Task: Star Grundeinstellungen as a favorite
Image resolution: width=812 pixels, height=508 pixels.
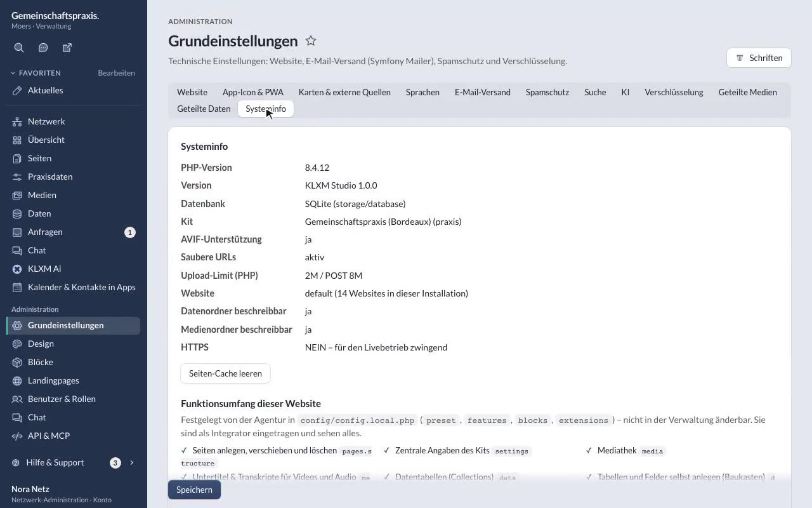Action: 311,41
